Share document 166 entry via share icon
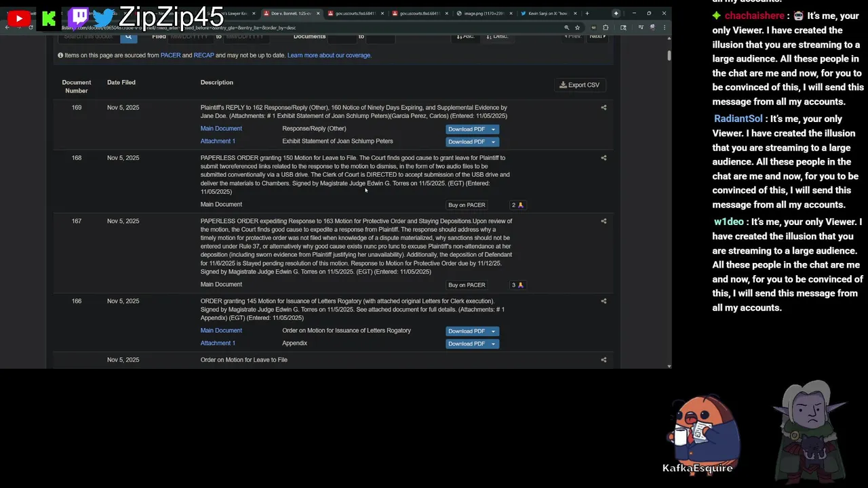This screenshot has height=488, width=868. (x=604, y=301)
